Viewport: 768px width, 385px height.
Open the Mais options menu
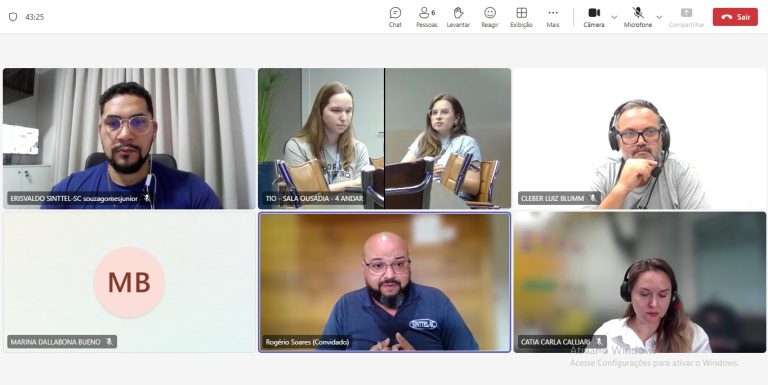[553, 17]
